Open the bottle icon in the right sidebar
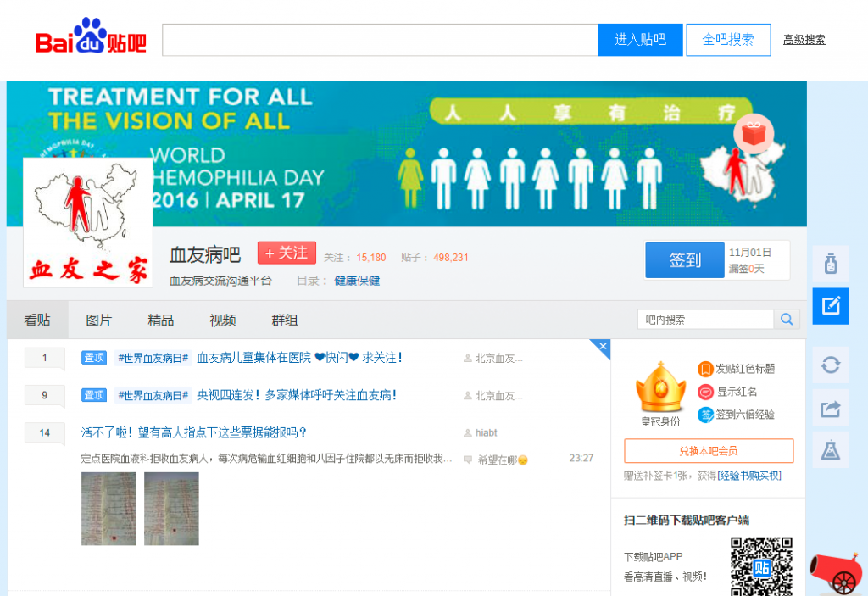This screenshot has height=596, width=868. point(831,264)
